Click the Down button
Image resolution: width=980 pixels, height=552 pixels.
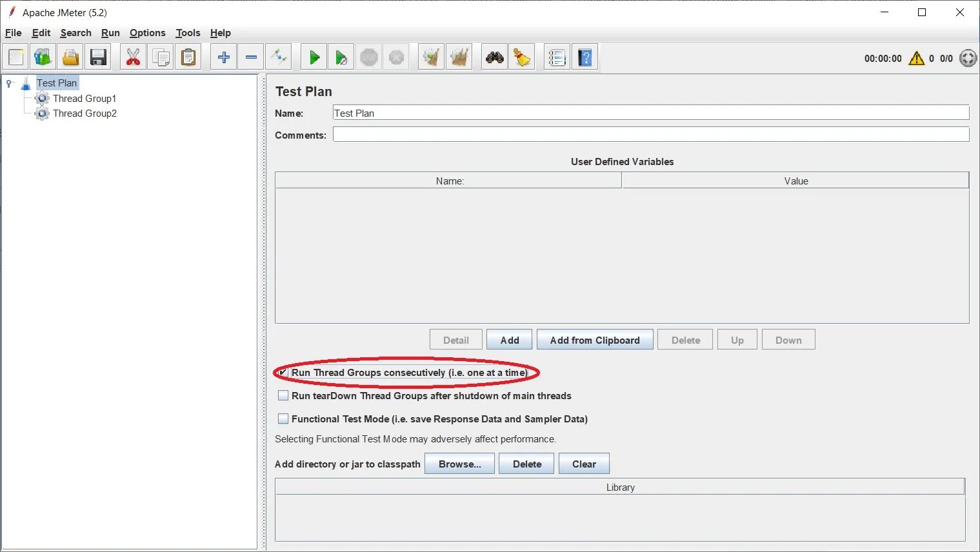coord(788,340)
